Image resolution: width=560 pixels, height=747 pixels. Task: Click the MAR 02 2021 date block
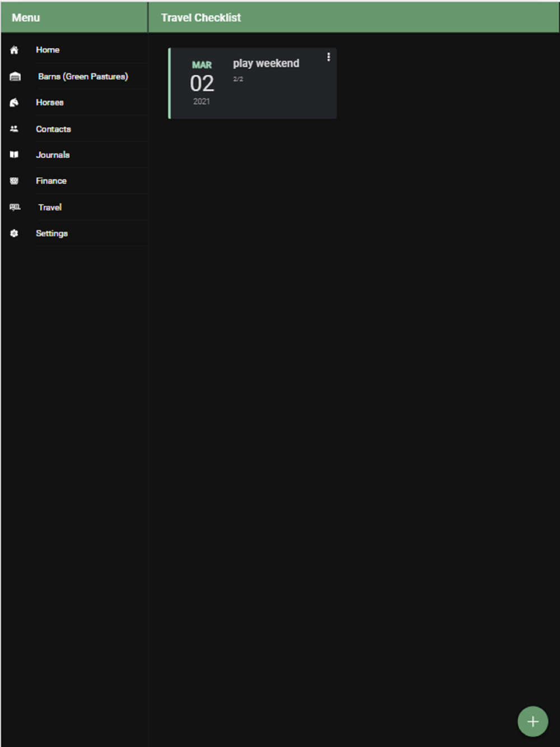[202, 83]
